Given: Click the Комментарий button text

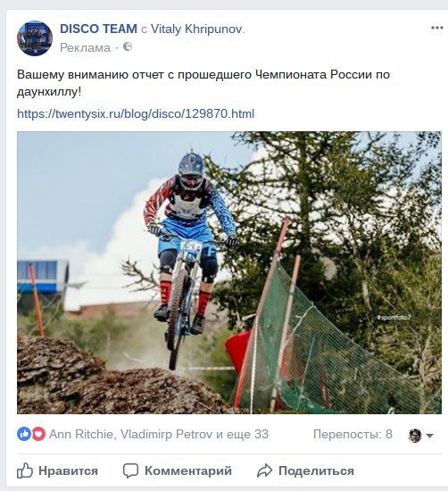Looking at the screenshot, I should pyautogui.click(x=188, y=470).
